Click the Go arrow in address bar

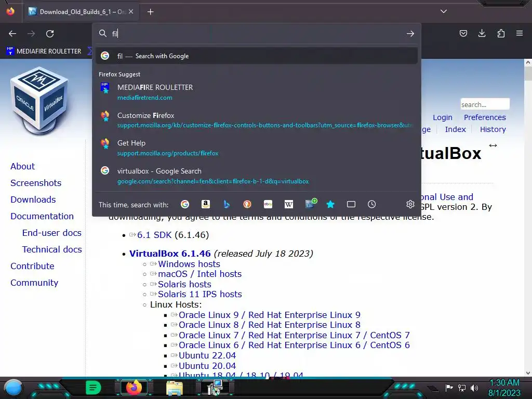410,34
